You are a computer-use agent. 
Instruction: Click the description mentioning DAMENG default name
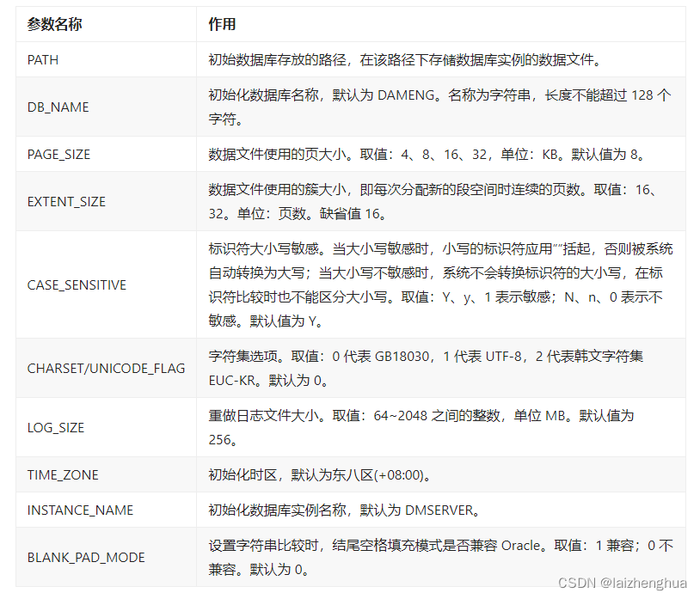pyautogui.click(x=439, y=107)
